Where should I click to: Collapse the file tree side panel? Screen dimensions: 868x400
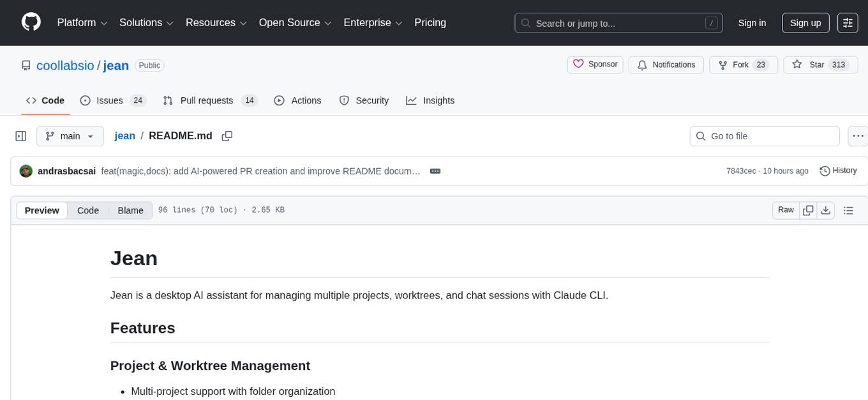[x=20, y=136]
